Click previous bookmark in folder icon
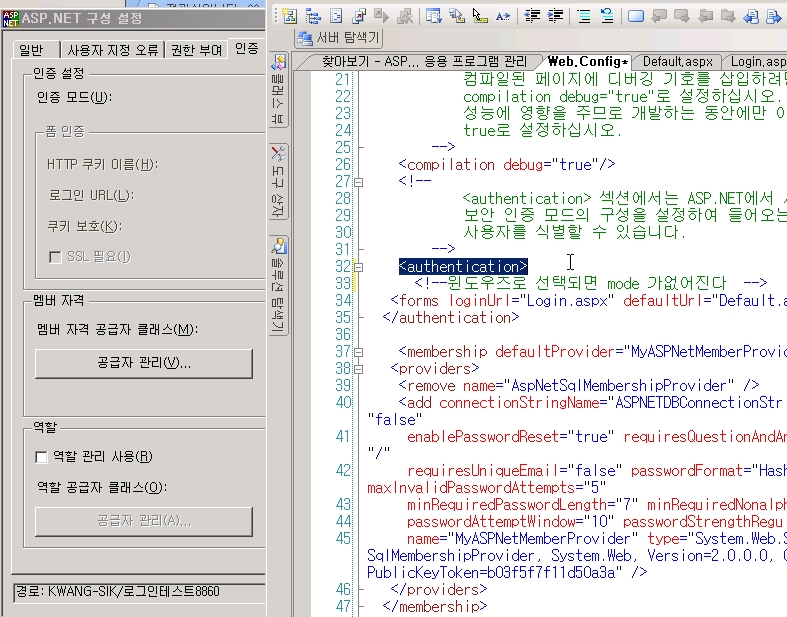 click(705, 16)
